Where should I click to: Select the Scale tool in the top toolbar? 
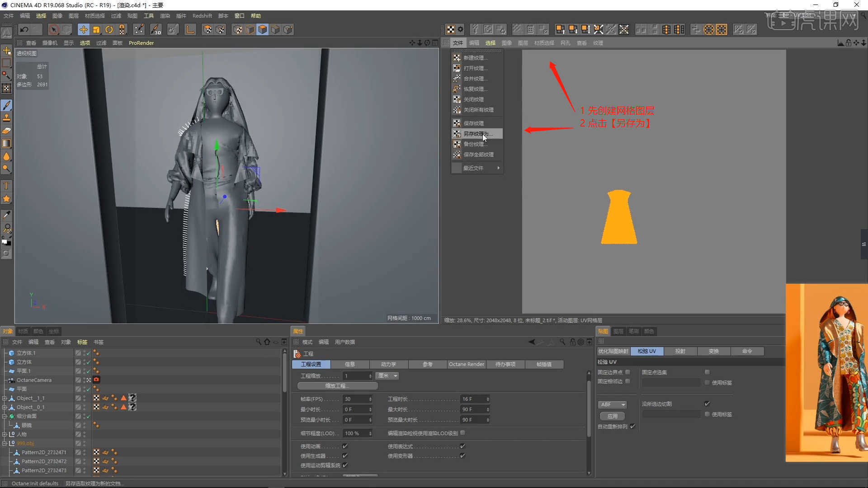tap(96, 29)
